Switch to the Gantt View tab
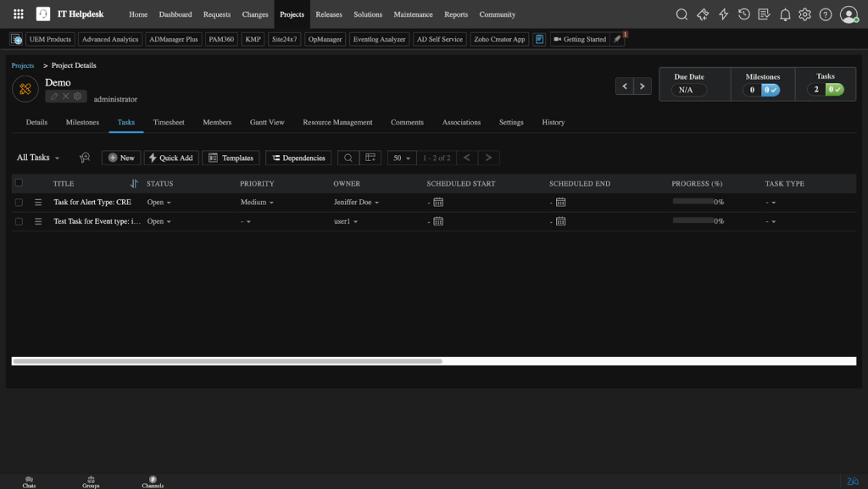The height and width of the screenshot is (489, 868). coord(267,122)
